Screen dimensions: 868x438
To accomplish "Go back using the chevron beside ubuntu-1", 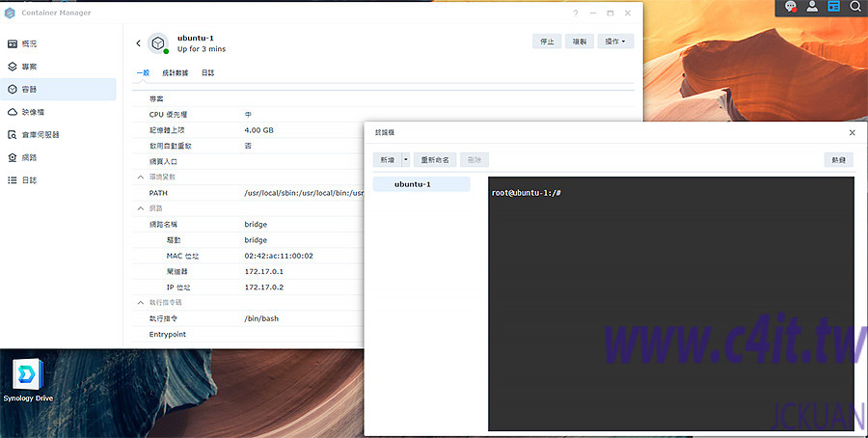I will pyautogui.click(x=138, y=43).
